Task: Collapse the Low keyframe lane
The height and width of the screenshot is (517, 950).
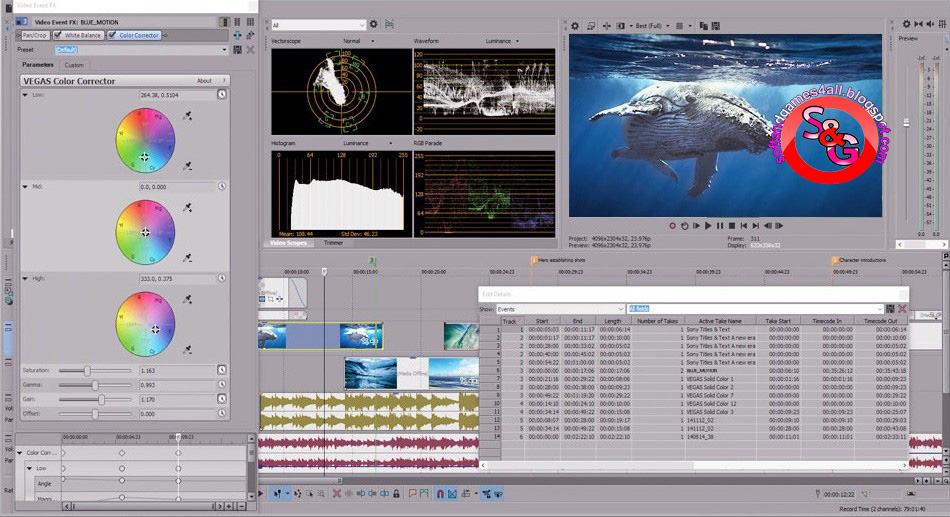Action: 28,469
